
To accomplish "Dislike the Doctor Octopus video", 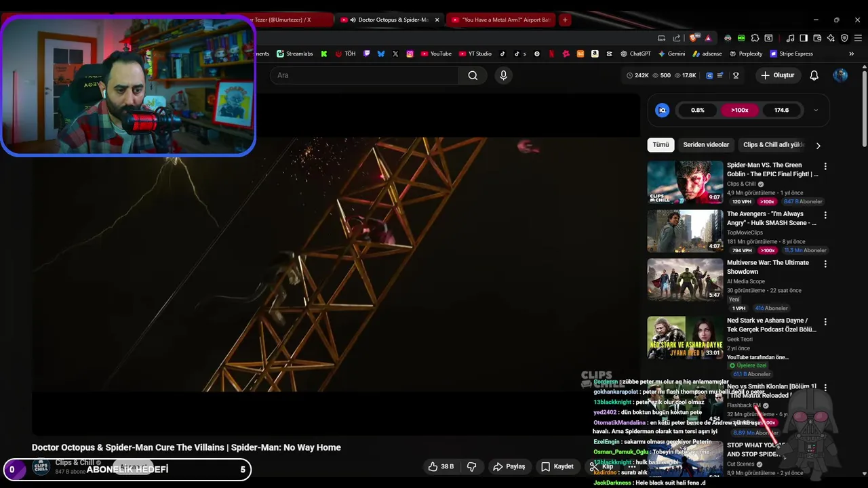I will pos(472,466).
